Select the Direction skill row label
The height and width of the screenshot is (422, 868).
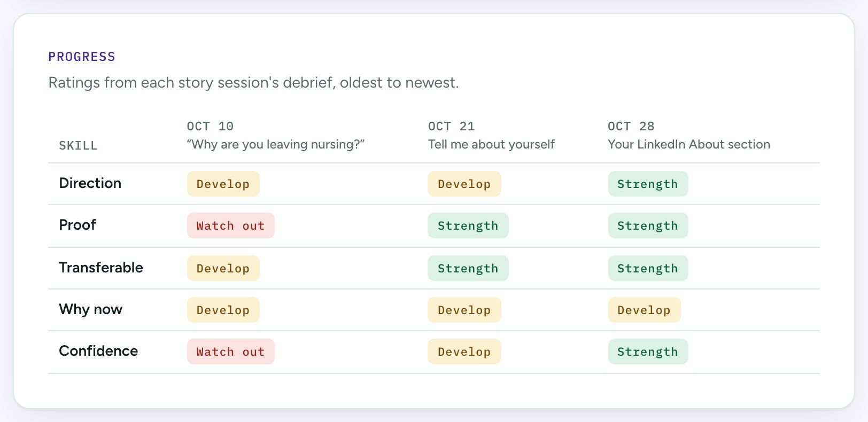click(90, 183)
